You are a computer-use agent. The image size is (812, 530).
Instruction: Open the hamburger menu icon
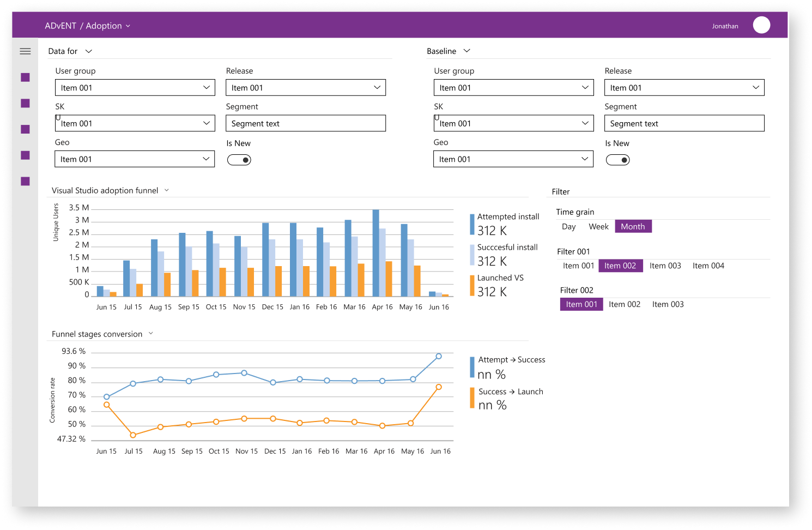tap(25, 51)
